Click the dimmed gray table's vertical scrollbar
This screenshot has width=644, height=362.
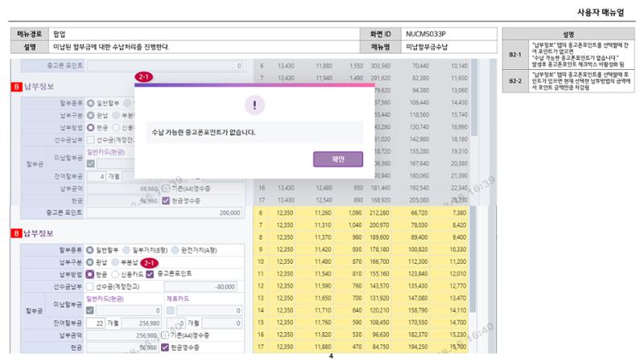[473, 97]
